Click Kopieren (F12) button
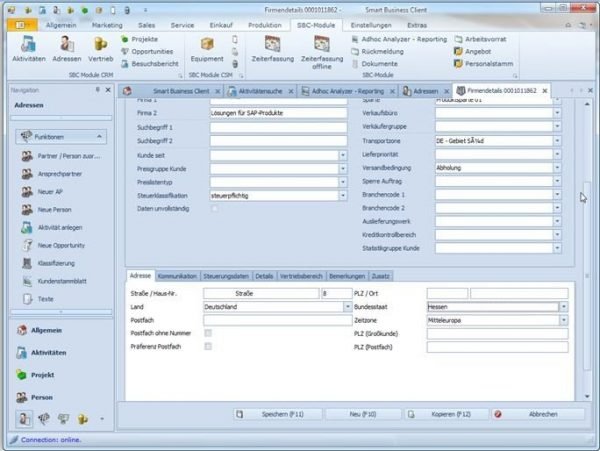600x451 pixels. click(447, 414)
